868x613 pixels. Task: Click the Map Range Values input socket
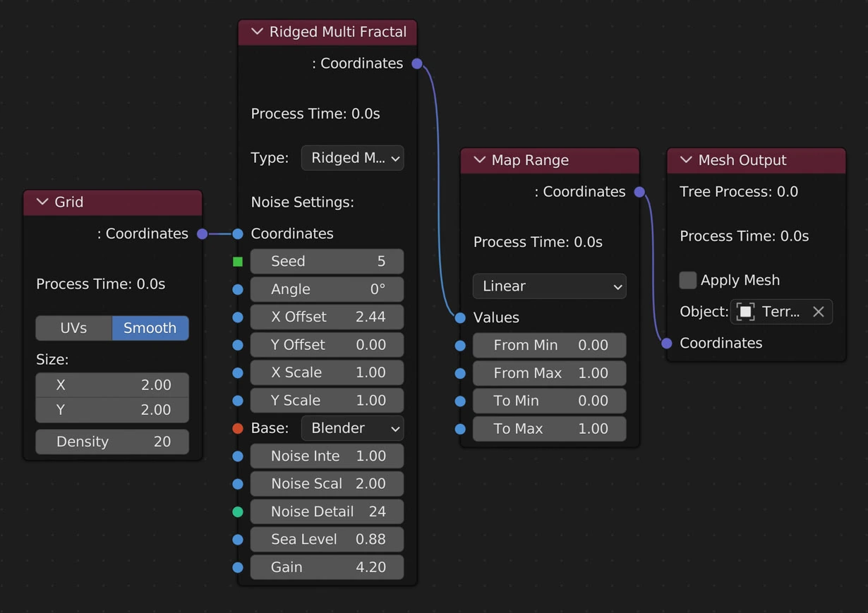click(x=460, y=317)
